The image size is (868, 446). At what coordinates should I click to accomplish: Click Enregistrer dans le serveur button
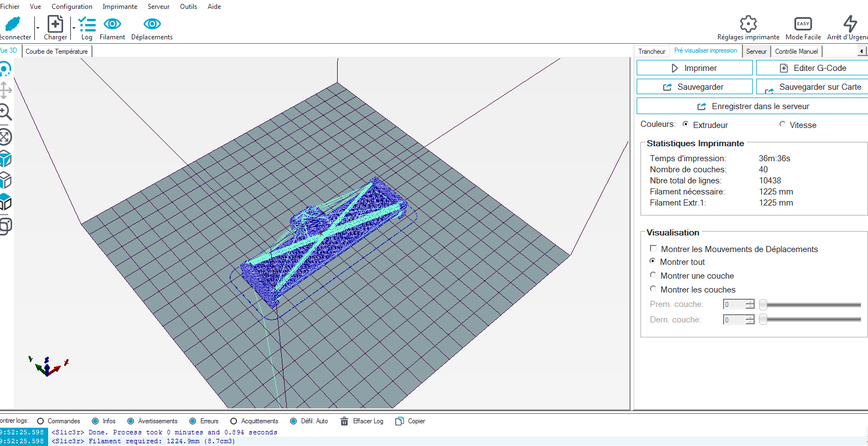pos(752,106)
